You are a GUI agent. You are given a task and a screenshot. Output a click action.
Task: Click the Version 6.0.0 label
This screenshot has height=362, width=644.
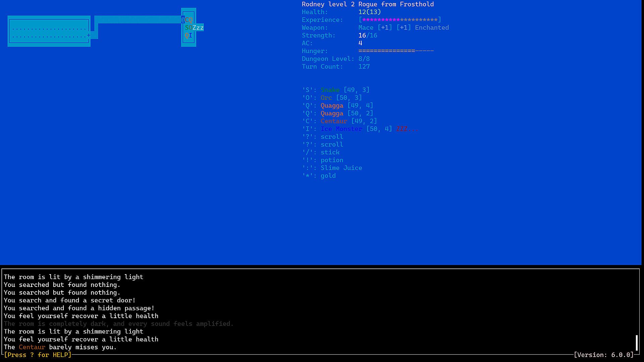coord(604,355)
